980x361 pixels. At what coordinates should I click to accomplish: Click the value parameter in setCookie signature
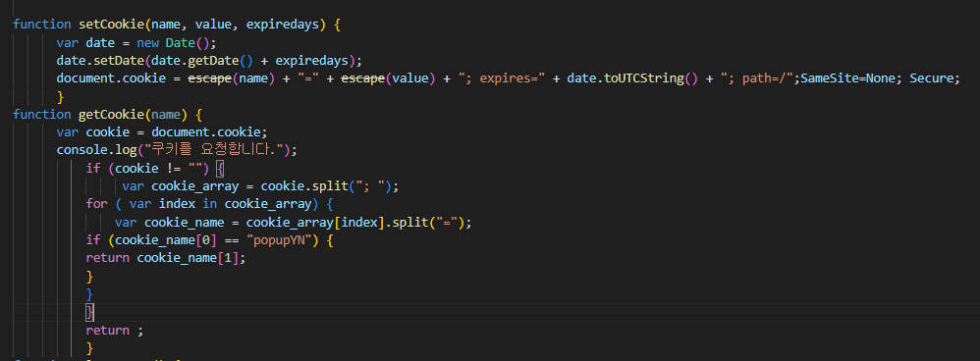[x=213, y=25]
